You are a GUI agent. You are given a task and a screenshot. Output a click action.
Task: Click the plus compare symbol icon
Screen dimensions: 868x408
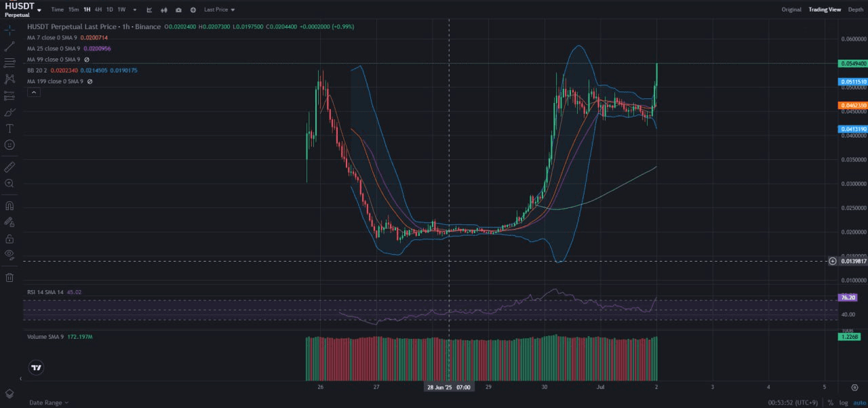coord(193,10)
